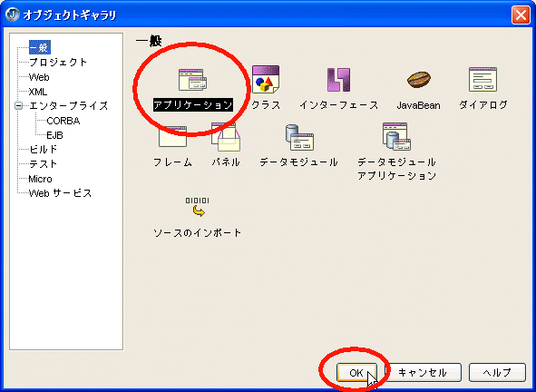The width and height of the screenshot is (536, 392).
Task: Select the ダイアログ icon
Action: (x=482, y=79)
